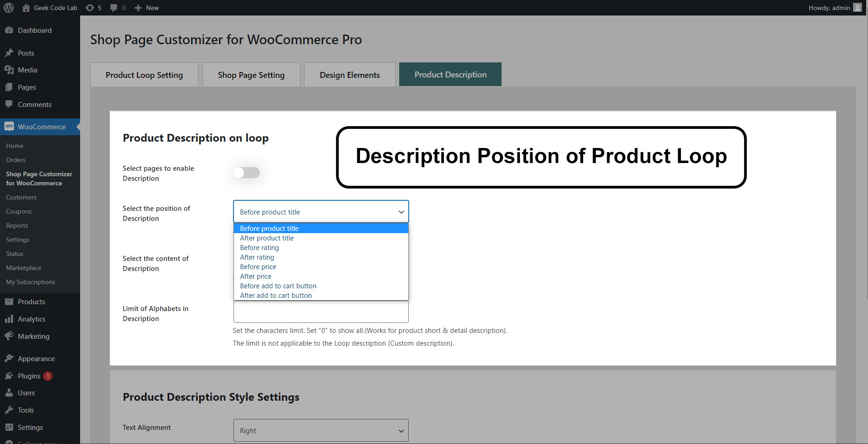
Task: Open the Text Alignment dropdown showing Right
Action: click(321, 430)
